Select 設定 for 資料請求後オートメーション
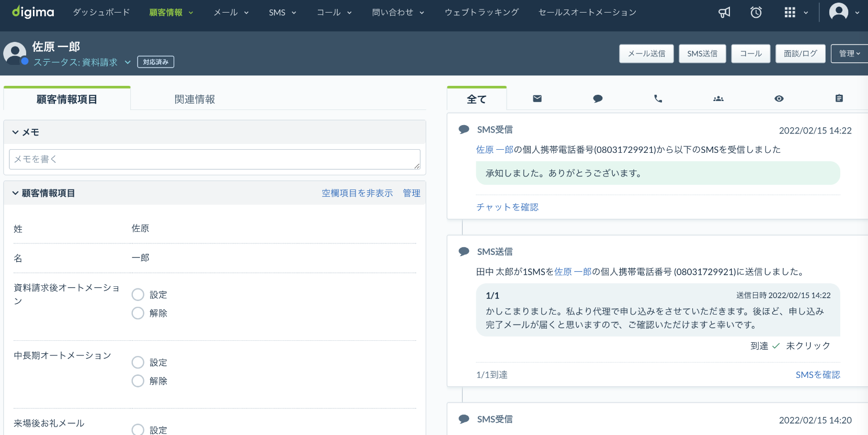The image size is (868, 435). [138, 295]
